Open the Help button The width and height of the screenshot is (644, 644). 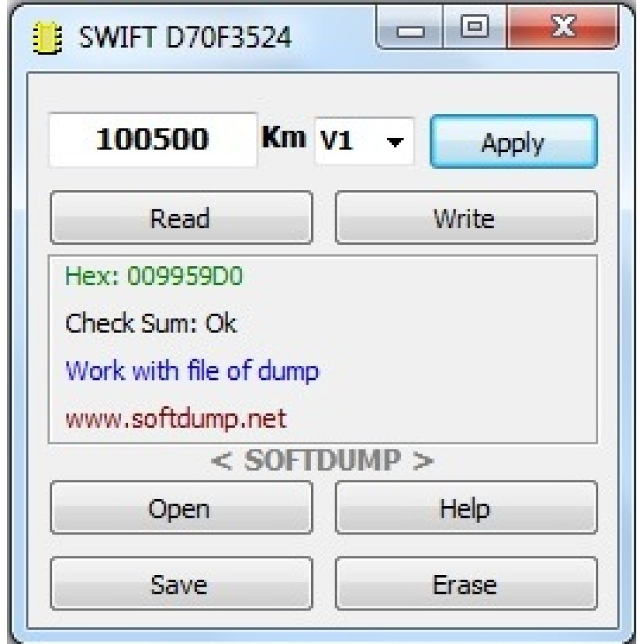click(466, 507)
